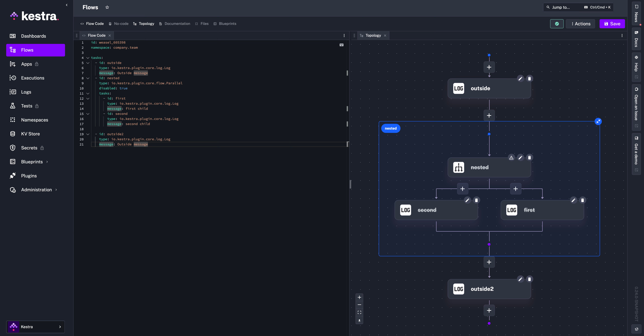Collapse the first child at line 12
This screenshot has height=336, width=644.
pos(88,99)
